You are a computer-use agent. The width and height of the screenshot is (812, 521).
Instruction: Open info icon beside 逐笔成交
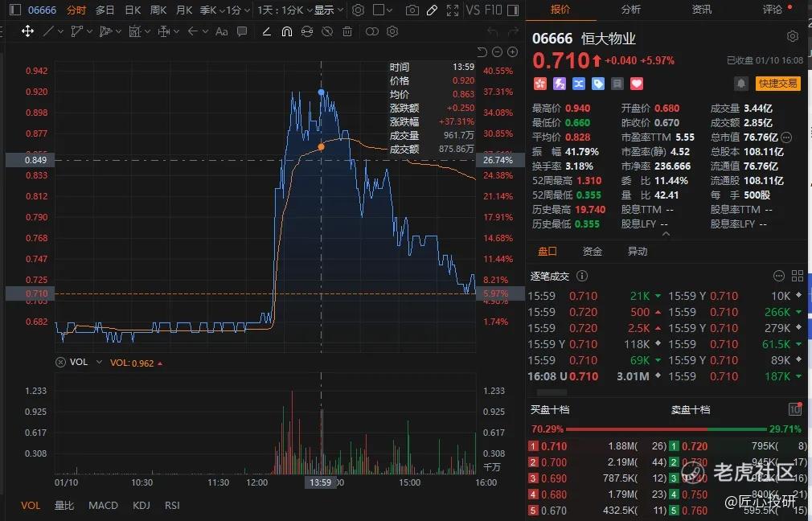582,276
